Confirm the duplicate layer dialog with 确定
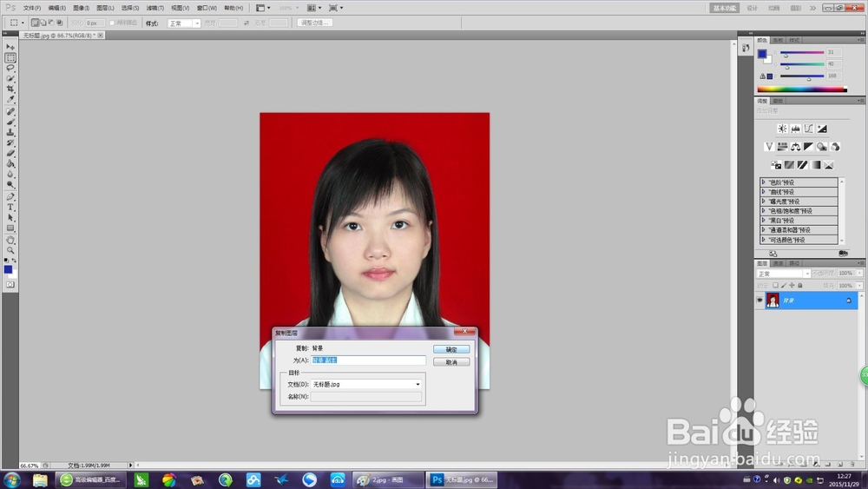Image resolution: width=868 pixels, height=489 pixels. point(451,349)
